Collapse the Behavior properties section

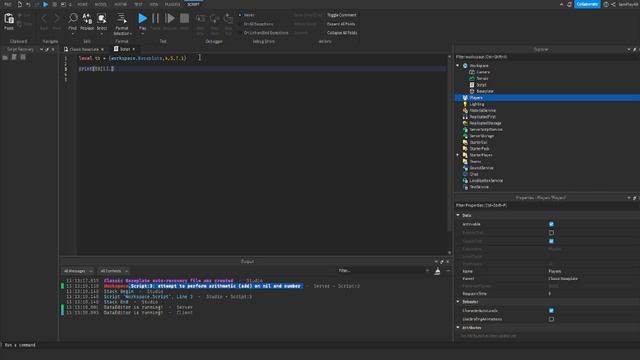coord(458,302)
